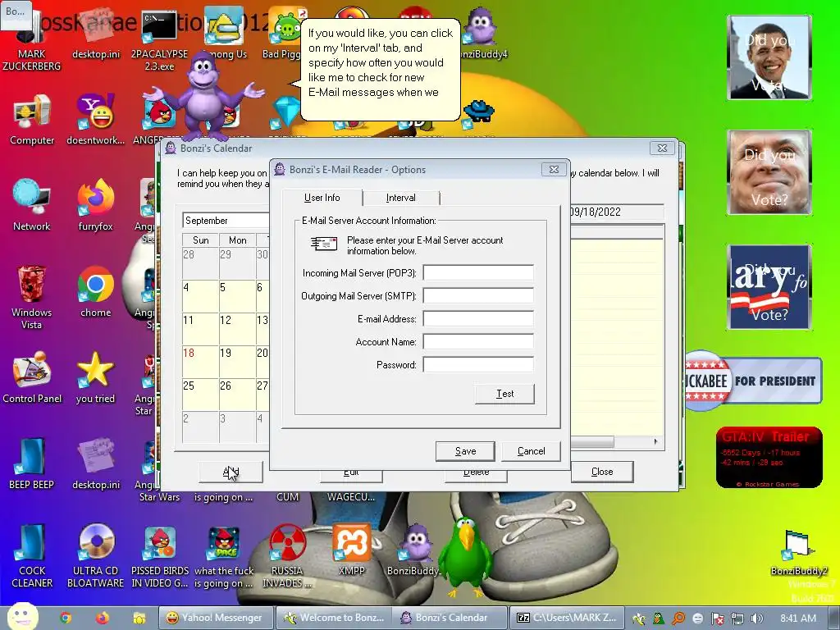
Task: Click the Outgoing Mail Server (SMTP) field
Action: [x=478, y=295]
